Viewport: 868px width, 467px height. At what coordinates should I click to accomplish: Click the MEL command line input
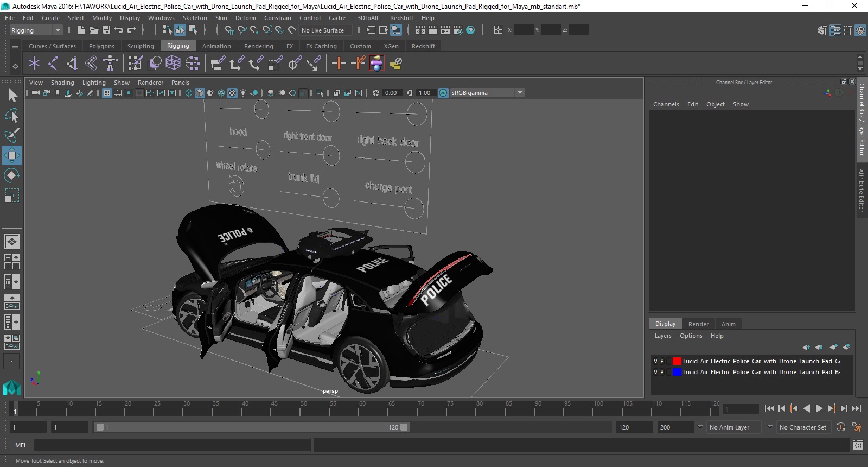(x=172, y=445)
